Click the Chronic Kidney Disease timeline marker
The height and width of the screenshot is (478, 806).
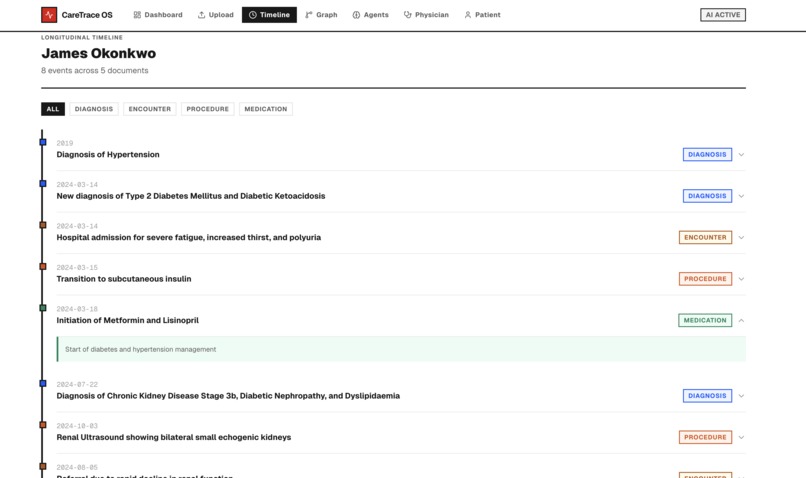click(x=43, y=383)
